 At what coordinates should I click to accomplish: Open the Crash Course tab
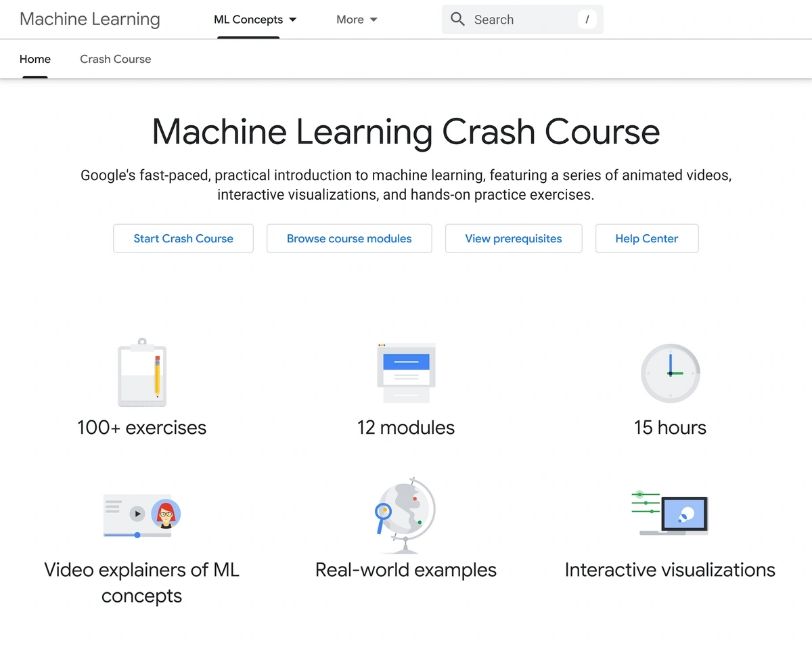pyautogui.click(x=116, y=59)
